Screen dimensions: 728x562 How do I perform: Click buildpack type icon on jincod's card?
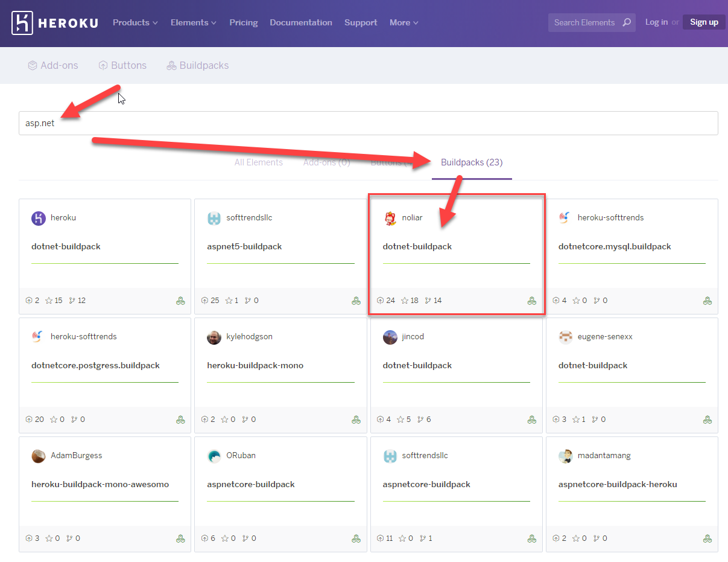[x=532, y=420]
